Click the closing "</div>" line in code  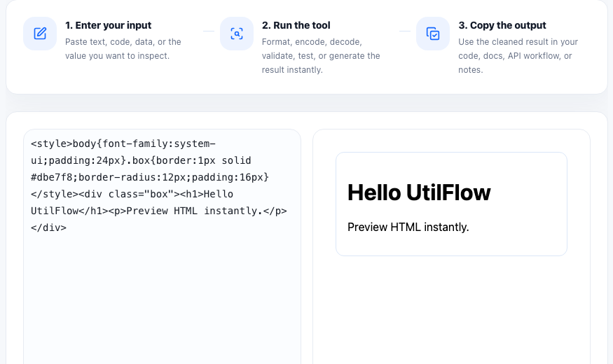click(48, 227)
